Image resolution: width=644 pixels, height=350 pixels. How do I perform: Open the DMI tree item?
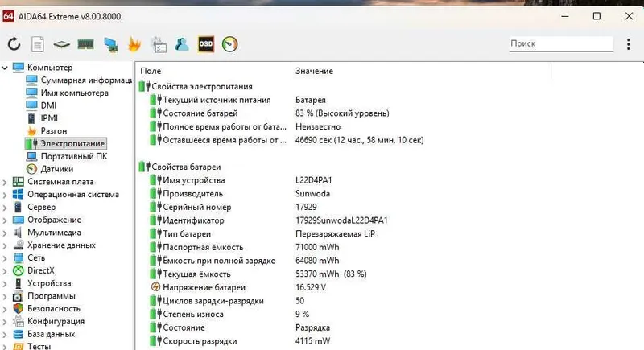click(42, 105)
